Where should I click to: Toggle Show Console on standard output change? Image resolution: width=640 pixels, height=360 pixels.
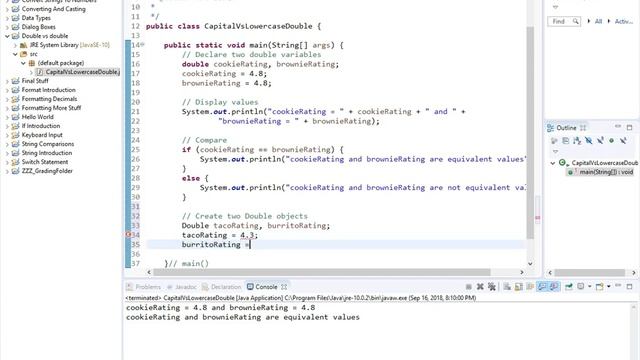pos(542,287)
